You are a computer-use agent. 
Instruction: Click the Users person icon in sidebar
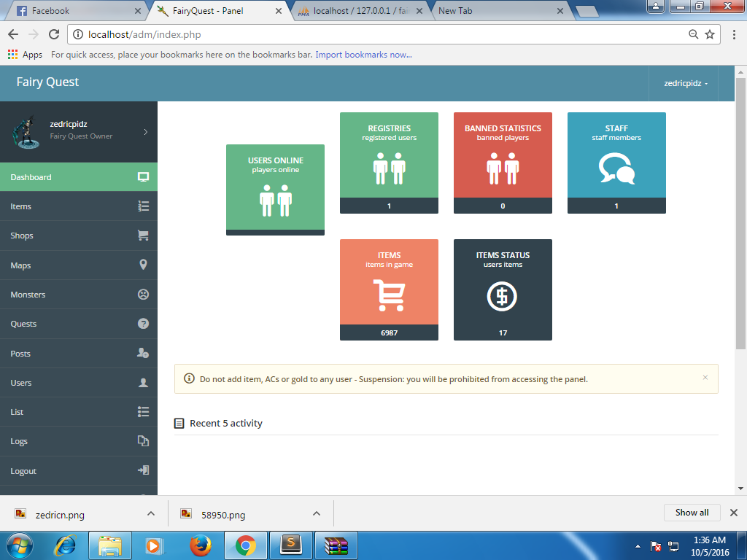pos(143,382)
